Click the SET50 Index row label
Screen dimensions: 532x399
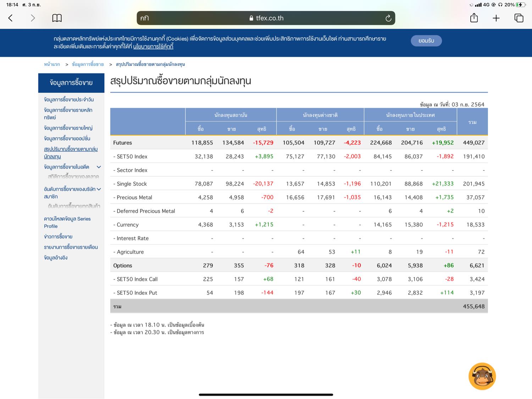(130, 156)
